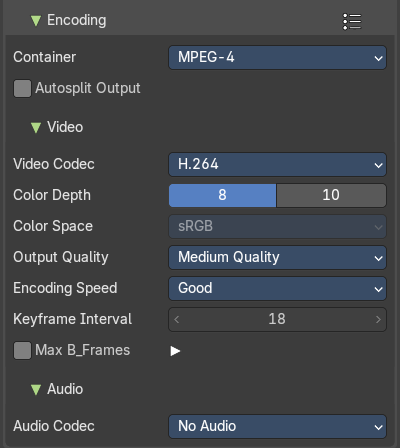Click the Color Depth label text
This screenshot has width=400, height=448.
click(52, 195)
